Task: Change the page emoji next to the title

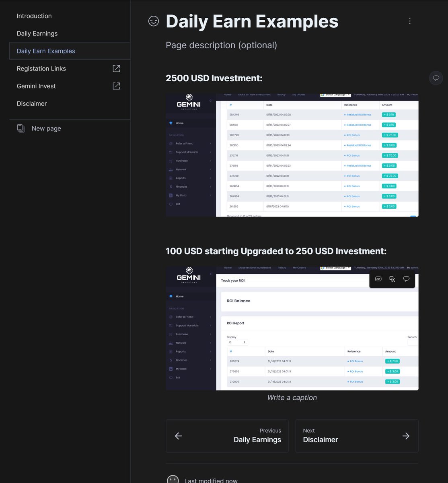Action: pyautogui.click(x=154, y=21)
